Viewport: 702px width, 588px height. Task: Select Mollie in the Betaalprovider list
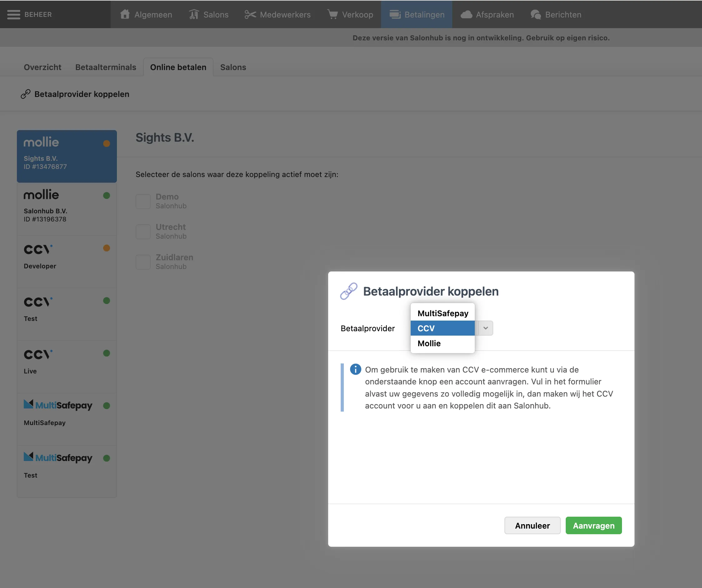[x=429, y=343]
